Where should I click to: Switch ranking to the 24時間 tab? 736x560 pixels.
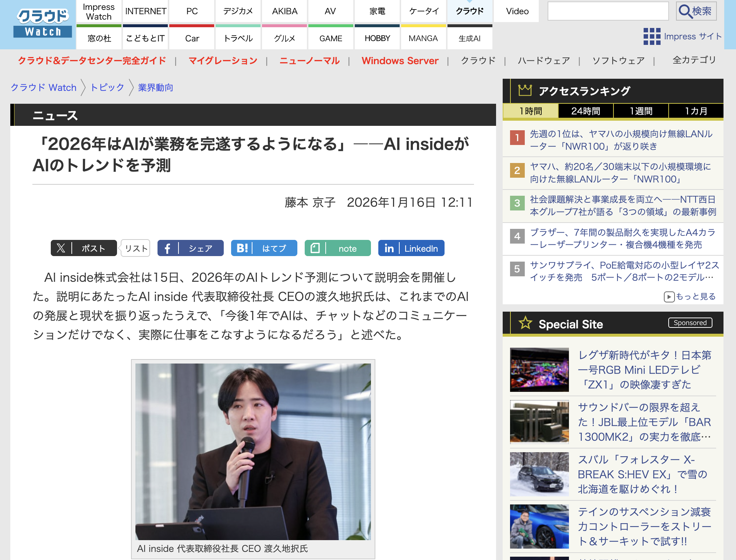tap(585, 111)
